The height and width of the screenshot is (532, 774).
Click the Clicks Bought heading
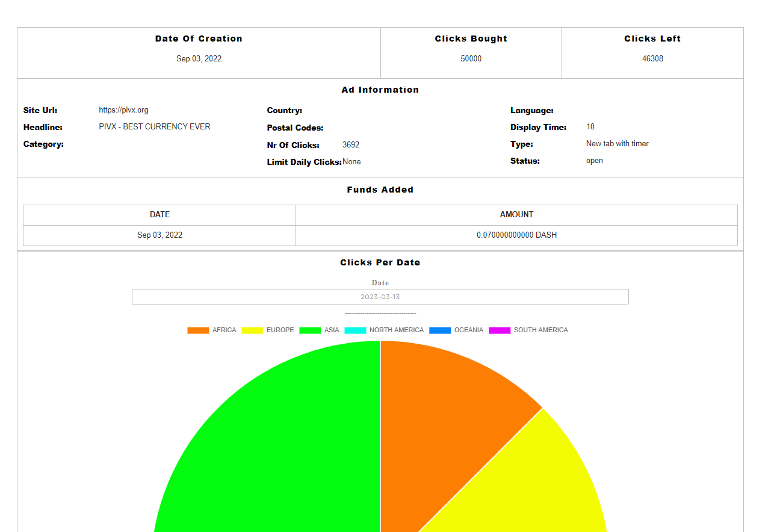point(471,39)
